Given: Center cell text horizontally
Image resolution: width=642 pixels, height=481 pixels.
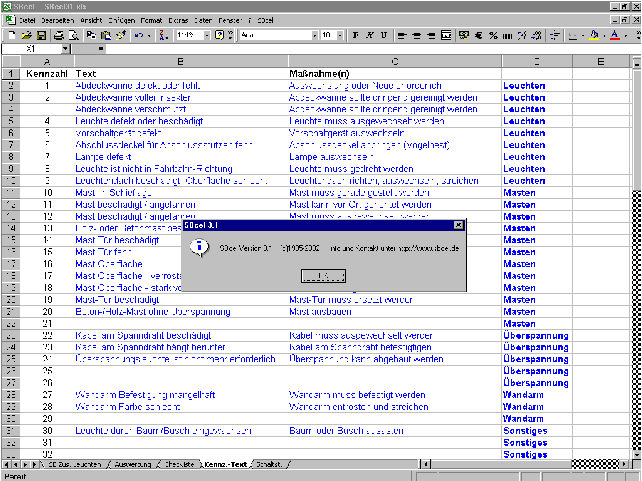Looking at the screenshot, I should pyautogui.click(x=417, y=36).
